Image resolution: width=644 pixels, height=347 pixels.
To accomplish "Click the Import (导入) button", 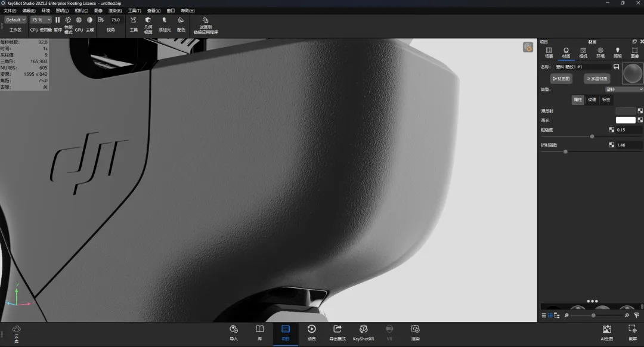I will click(234, 333).
